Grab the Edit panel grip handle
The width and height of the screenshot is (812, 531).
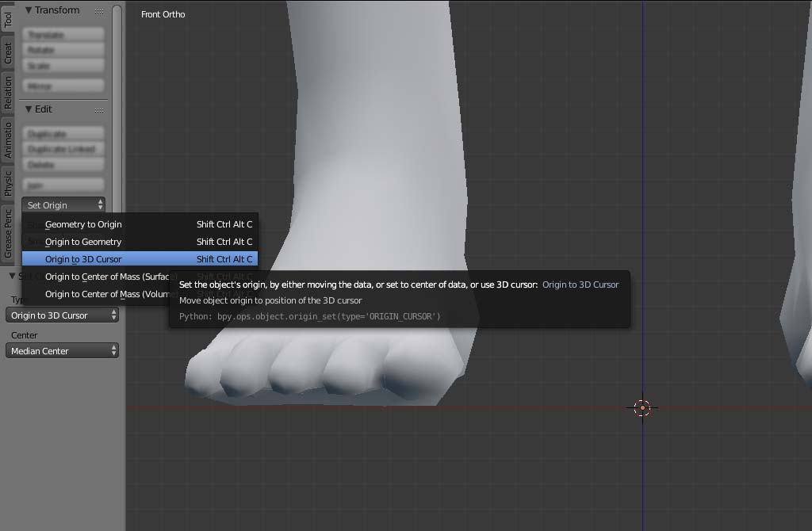click(x=99, y=110)
